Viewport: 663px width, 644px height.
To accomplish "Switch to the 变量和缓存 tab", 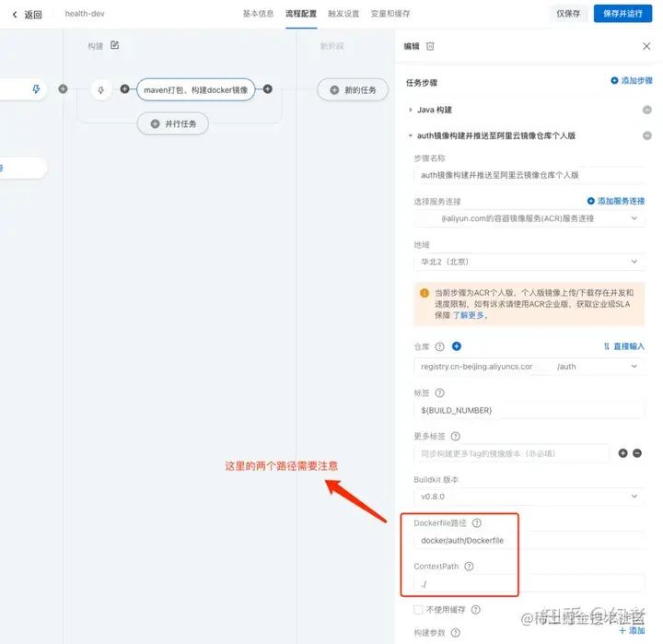I will 390,14.
